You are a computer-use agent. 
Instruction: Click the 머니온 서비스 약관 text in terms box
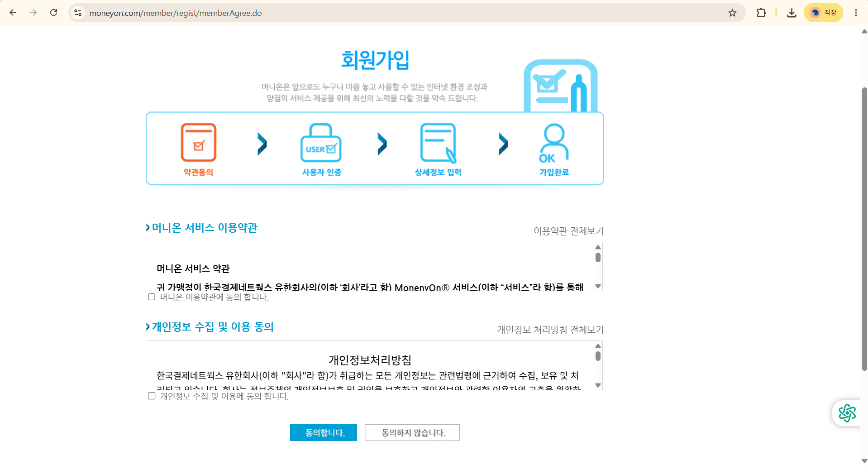(193, 268)
